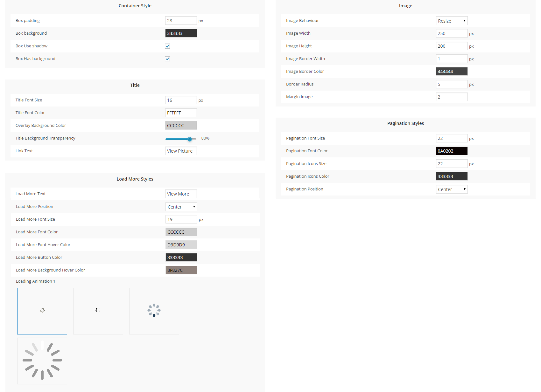Click the Title Background Transparency slider handle

(x=190, y=139)
